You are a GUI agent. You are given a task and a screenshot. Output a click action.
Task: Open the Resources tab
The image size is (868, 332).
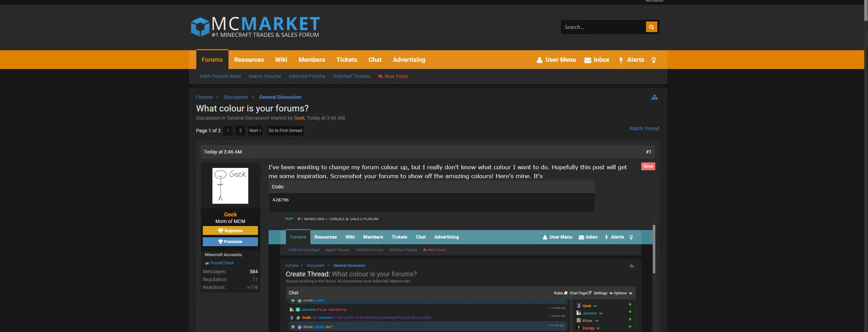tap(249, 60)
